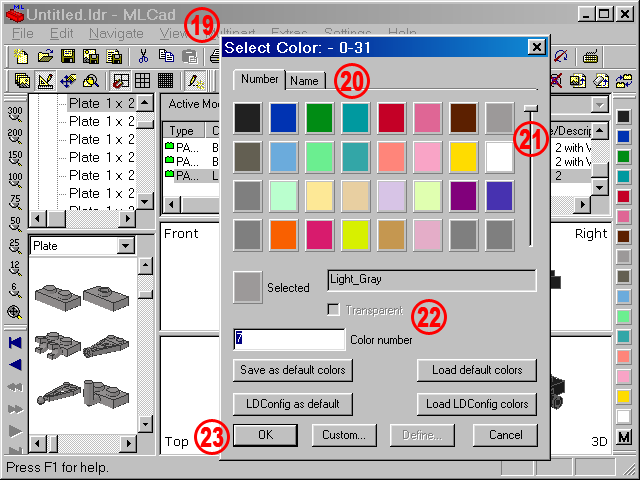Click the Cut scissors icon
Screen dimensions: 640x480
tap(143, 56)
